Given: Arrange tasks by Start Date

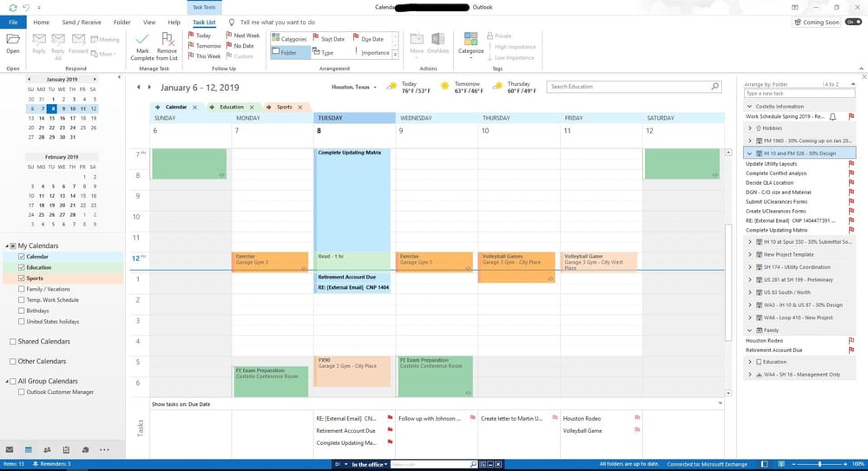Looking at the screenshot, I should point(329,39).
